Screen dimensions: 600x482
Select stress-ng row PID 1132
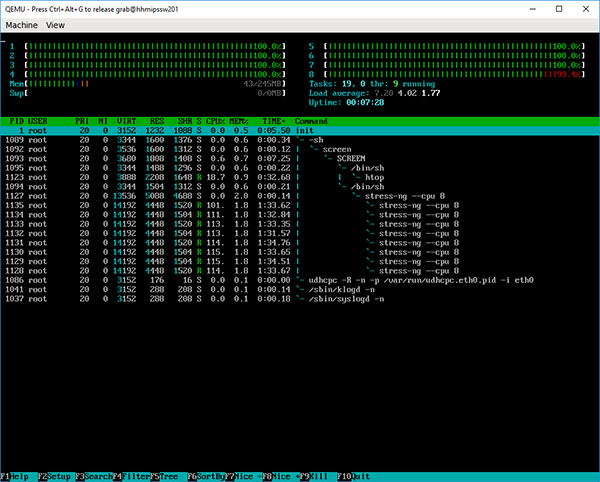(300, 234)
